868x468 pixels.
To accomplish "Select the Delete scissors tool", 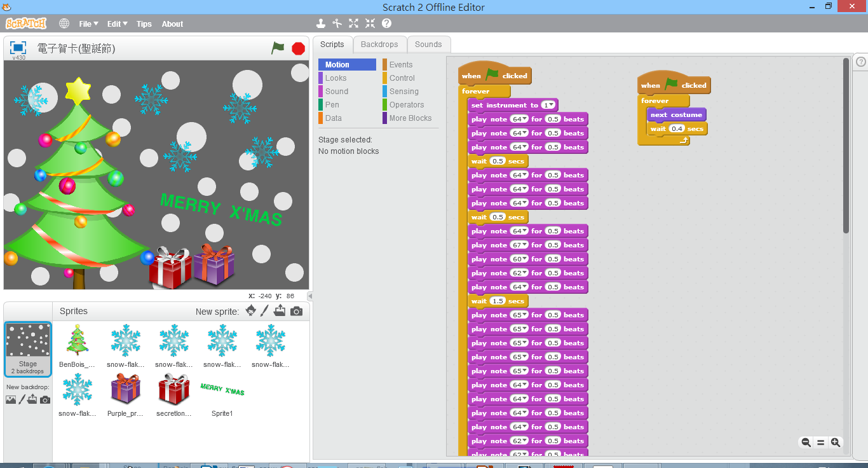I will (x=337, y=24).
